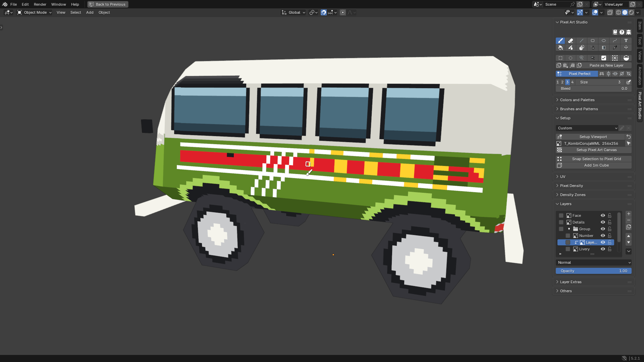
Task: Click the Setup Pixel Art Canvas button
Action: [594, 150]
